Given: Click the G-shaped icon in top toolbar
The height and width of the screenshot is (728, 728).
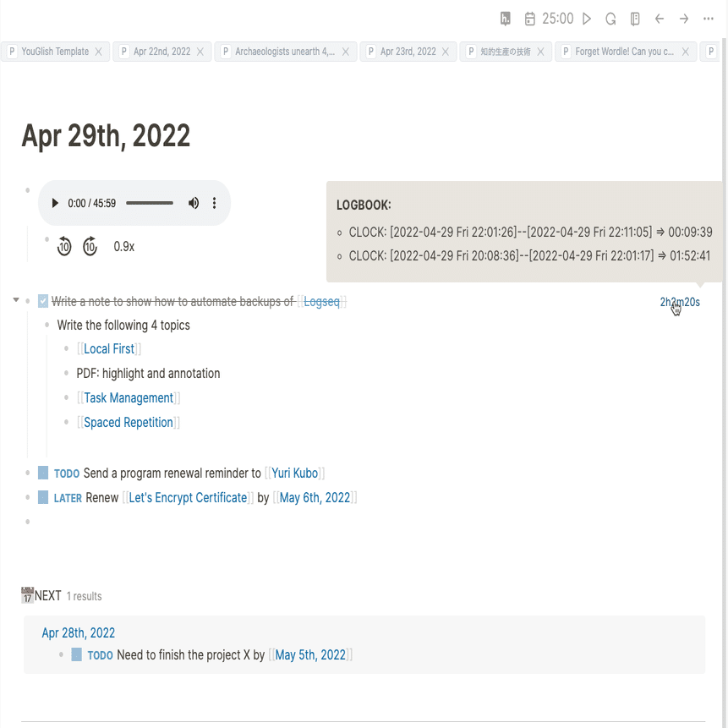Looking at the screenshot, I should click(x=610, y=19).
